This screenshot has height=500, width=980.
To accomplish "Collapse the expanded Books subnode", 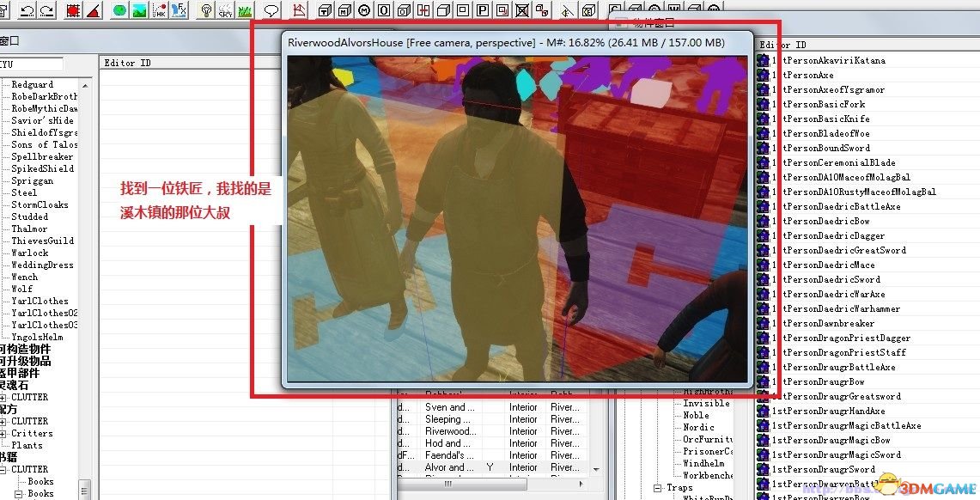I will (x=19, y=494).
